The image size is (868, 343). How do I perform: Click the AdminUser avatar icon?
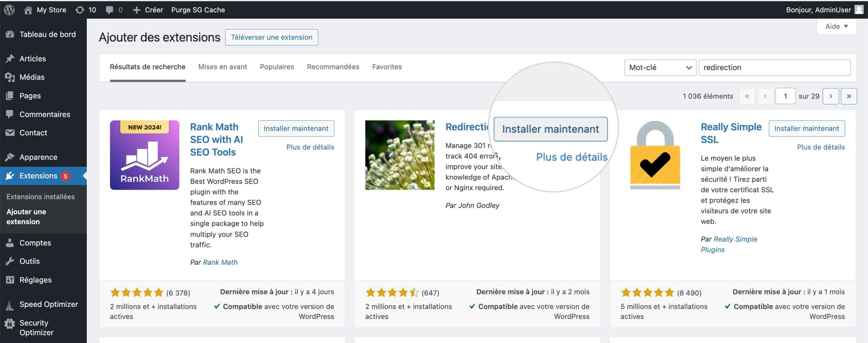click(x=859, y=10)
